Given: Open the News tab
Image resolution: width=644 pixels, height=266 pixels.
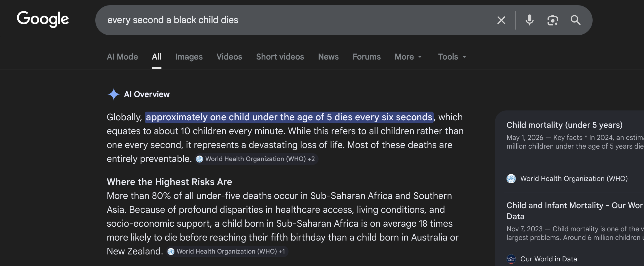Looking at the screenshot, I should coord(328,57).
